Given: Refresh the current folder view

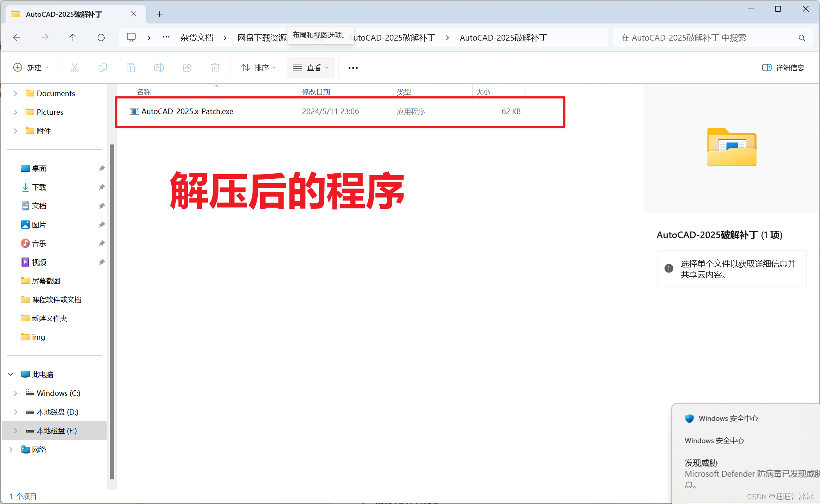Looking at the screenshot, I should click(101, 37).
